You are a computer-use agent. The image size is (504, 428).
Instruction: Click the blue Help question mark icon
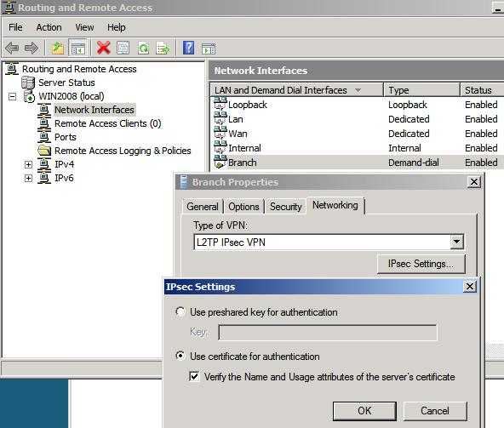click(x=189, y=48)
